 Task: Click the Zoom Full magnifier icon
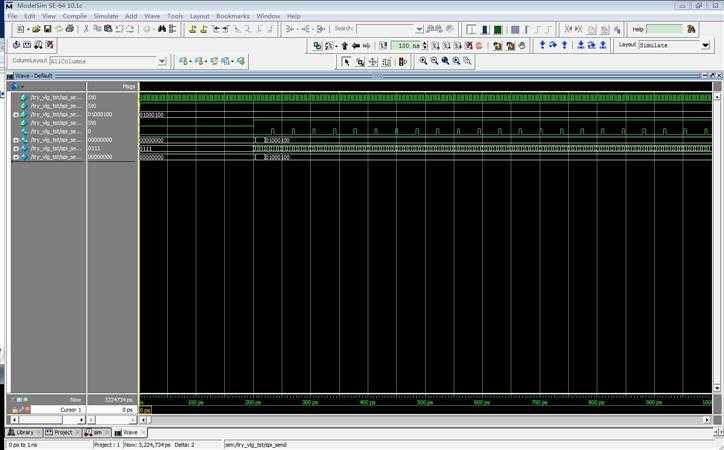(x=446, y=61)
